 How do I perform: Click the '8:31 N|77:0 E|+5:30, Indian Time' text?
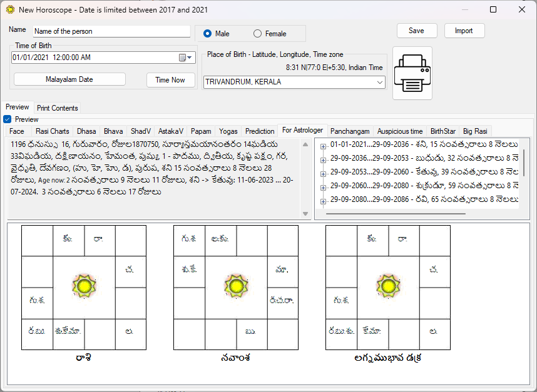(x=334, y=68)
